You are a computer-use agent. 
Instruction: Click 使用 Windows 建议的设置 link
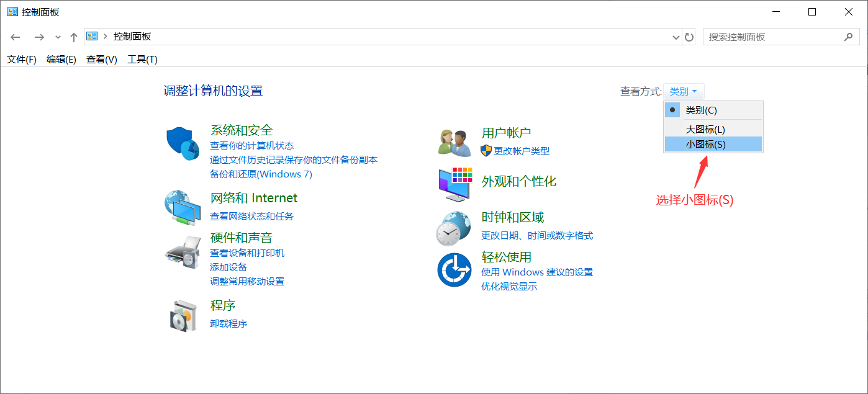pos(537,272)
